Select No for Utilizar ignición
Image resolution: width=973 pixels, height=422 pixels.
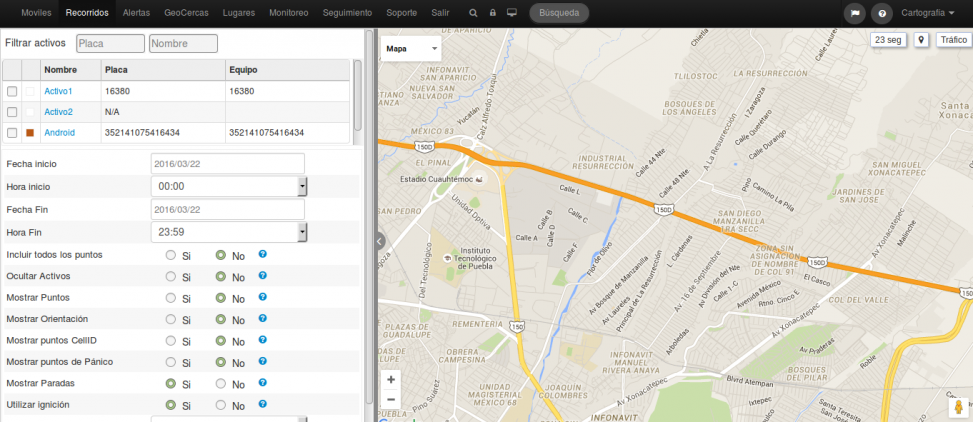coord(220,405)
